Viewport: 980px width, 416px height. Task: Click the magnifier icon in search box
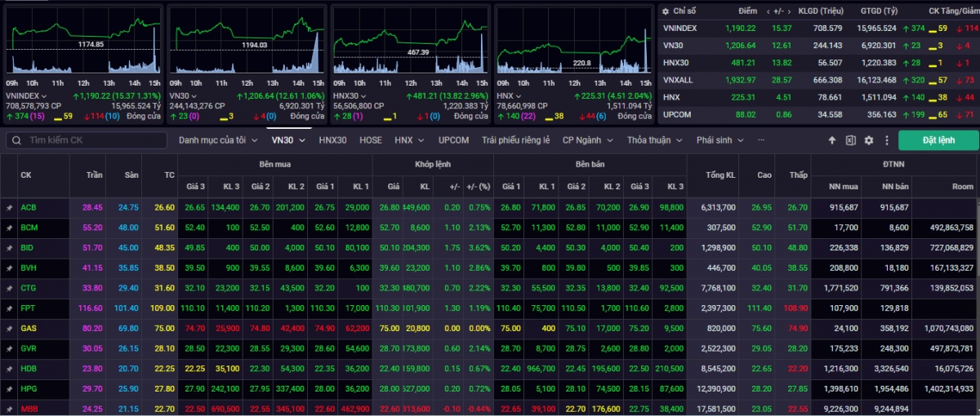(x=17, y=140)
